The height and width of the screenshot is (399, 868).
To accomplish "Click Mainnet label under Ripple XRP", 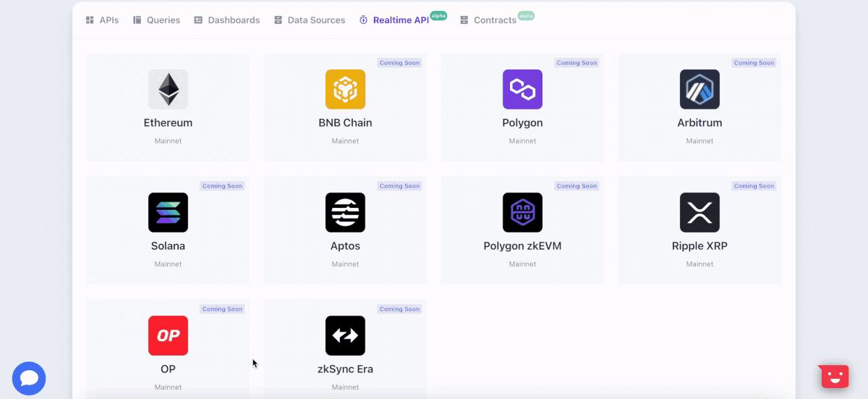I will pyautogui.click(x=699, y=264).
